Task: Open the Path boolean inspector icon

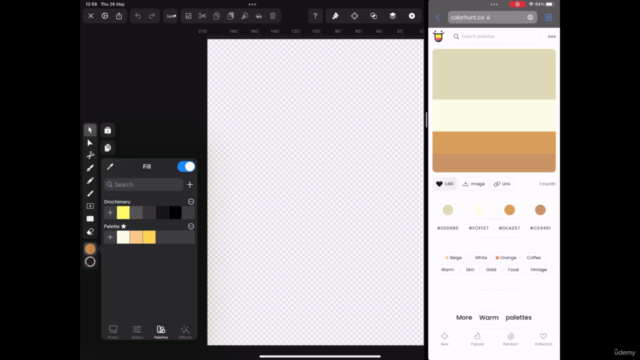Action: [x=373, y=16]
